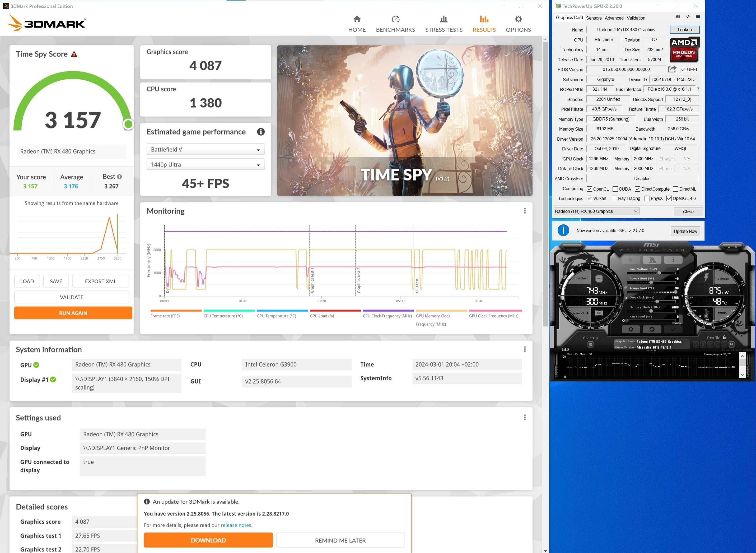Click the GPU-Z screenshot camera icon
This screenshot has height=553, width=756.
(677, 16)
